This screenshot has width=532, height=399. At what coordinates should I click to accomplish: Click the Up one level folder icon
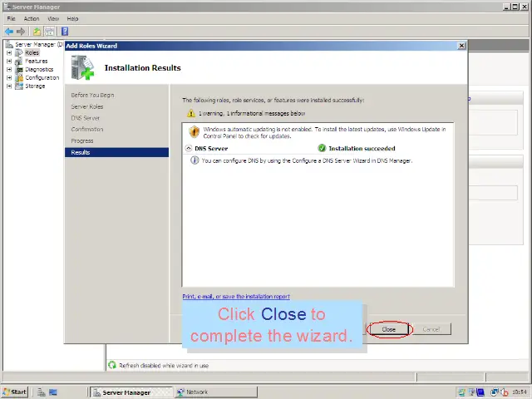point(37,32)
